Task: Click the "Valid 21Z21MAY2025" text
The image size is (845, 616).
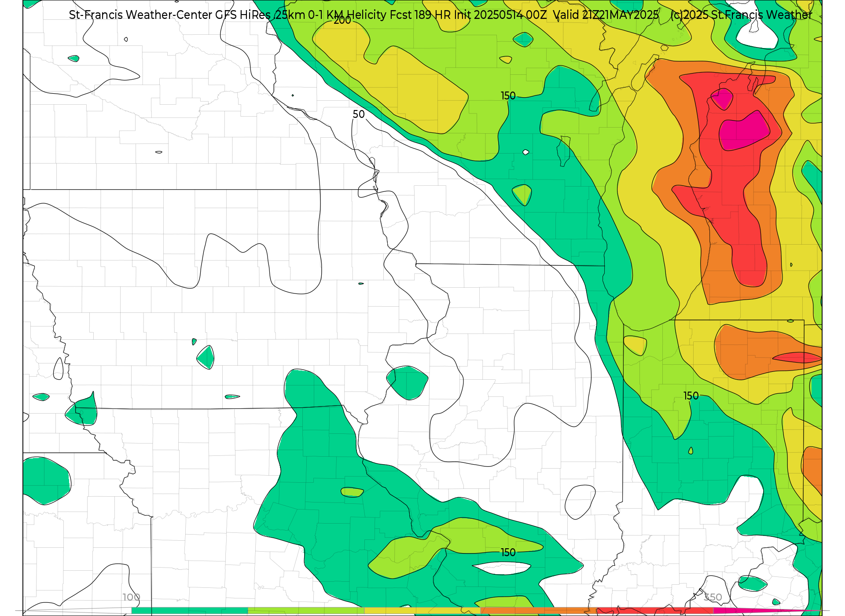Action: [606, 15]
